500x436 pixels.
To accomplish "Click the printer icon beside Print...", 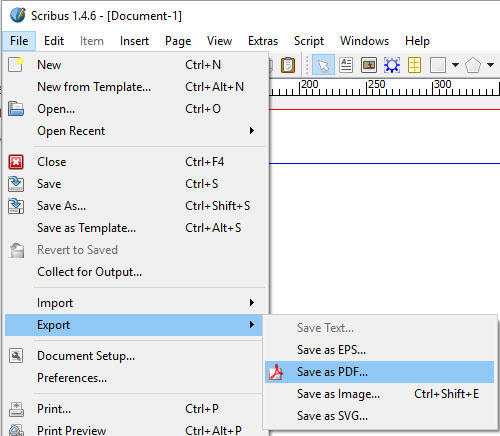I will pyautogui.click(x=16, y=409).
